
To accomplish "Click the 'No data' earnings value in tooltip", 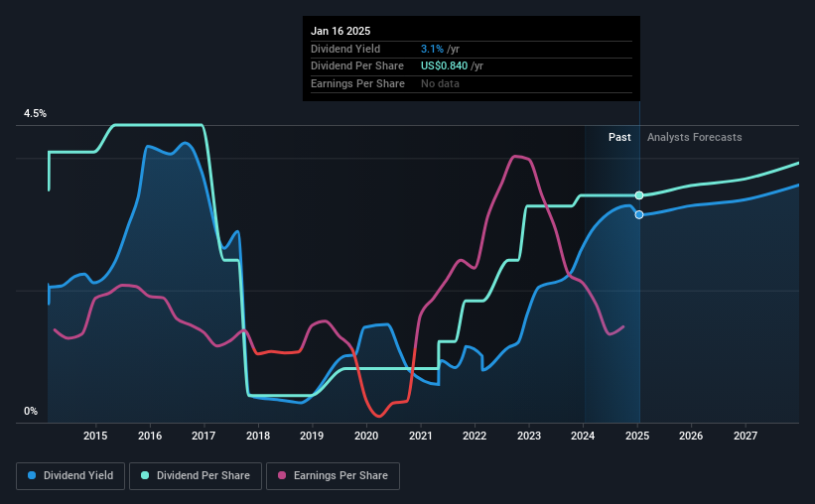I will pyautogui.click(x=440, y=83).
